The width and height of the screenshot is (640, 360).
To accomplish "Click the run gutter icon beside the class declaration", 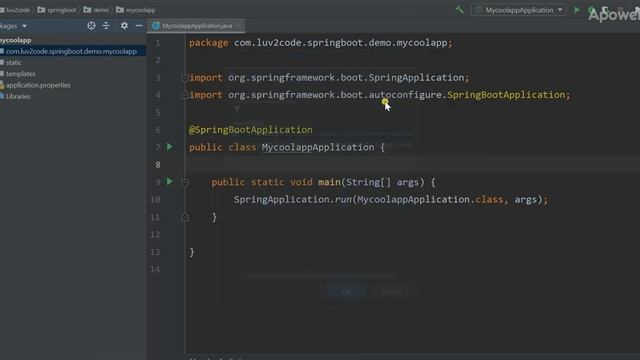I will tap(169, 147).
